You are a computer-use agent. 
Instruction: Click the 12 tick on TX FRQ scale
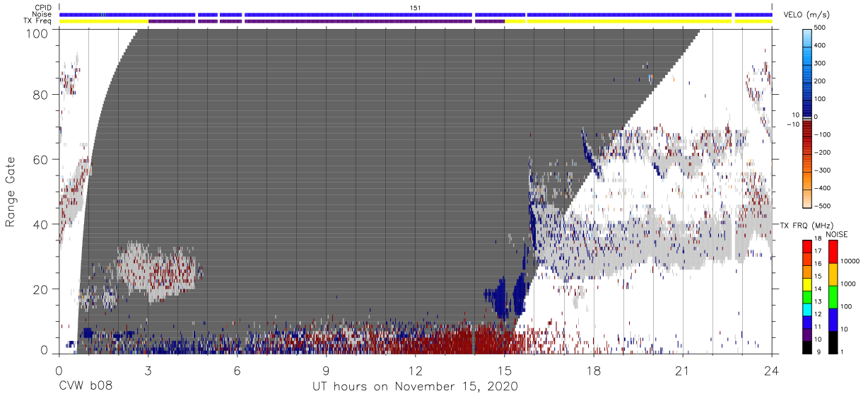(818, 314)
